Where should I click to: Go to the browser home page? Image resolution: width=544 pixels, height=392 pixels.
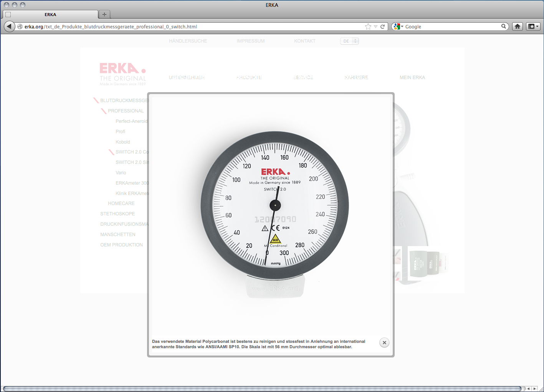[518, 26]
